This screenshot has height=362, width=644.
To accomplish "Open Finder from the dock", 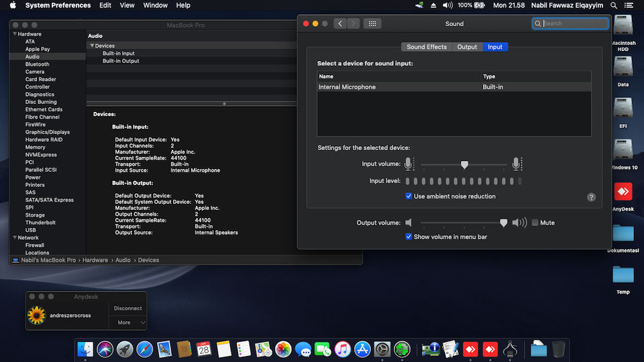I will [x=85, y=349].
